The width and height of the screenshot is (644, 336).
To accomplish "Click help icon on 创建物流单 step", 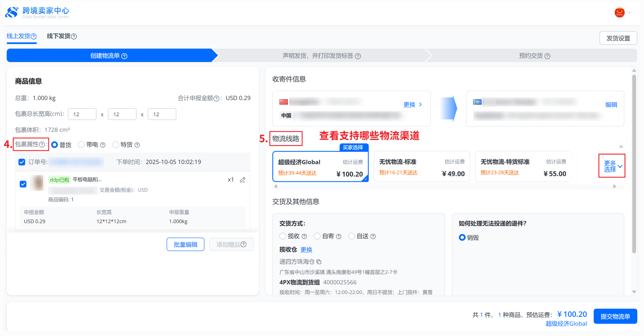I will (x=124, y=56).
